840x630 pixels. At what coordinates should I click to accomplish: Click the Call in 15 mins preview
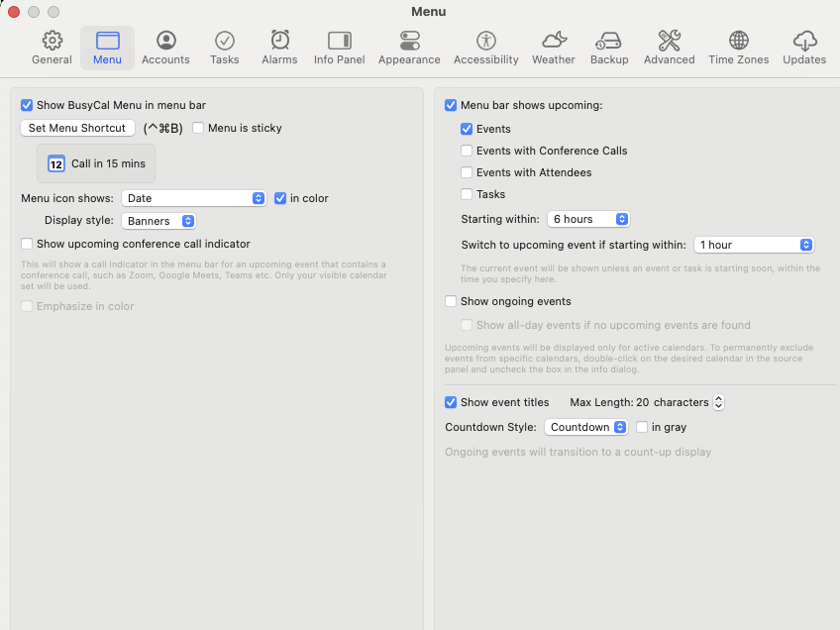95,163
